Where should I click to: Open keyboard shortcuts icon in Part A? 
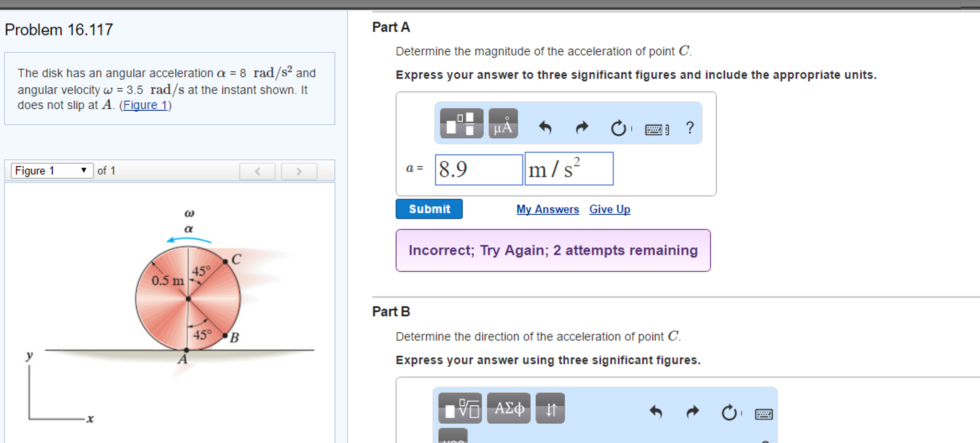[x=657, y=129]
